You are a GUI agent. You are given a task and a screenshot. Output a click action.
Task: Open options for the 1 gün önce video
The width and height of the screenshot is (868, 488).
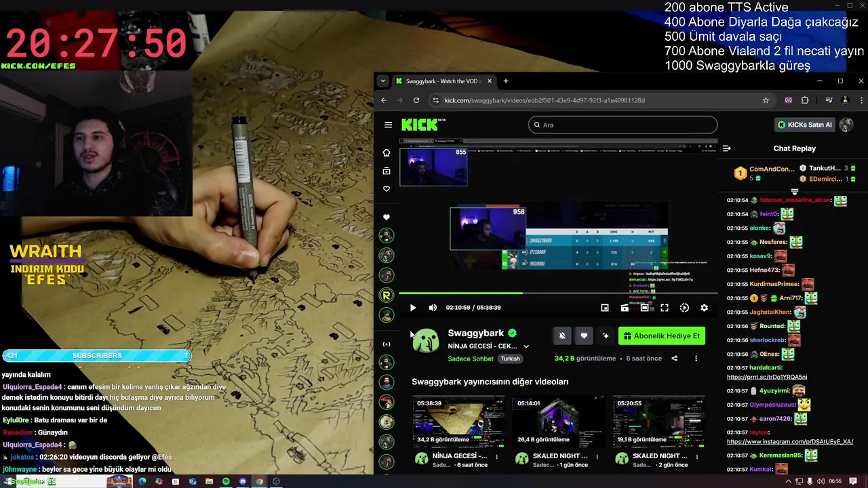597,457
